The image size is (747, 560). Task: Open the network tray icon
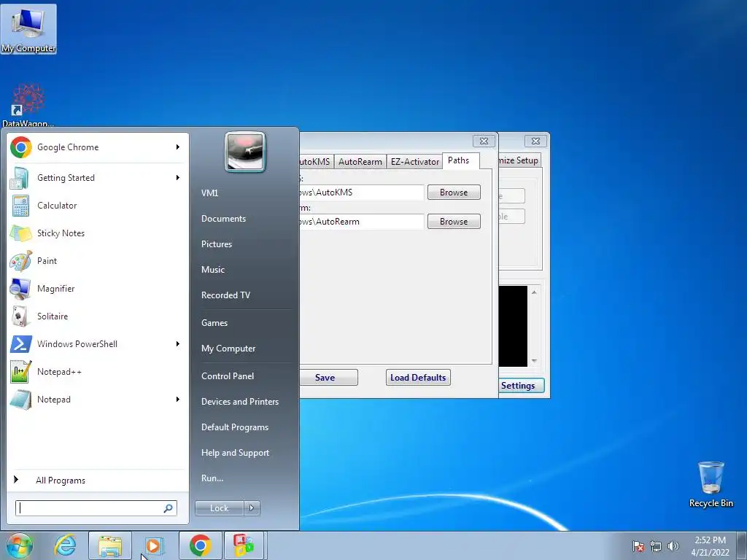coord(656,546)
